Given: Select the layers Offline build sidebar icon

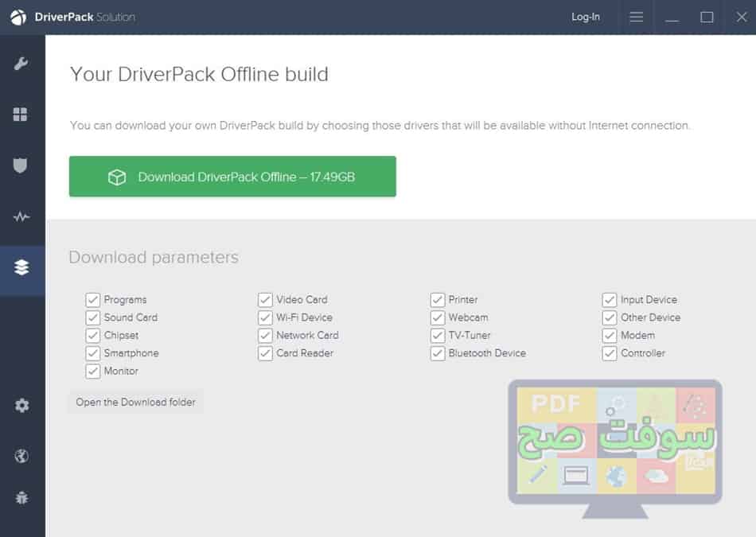Looking at the screenshot, I should click(22, 268).
